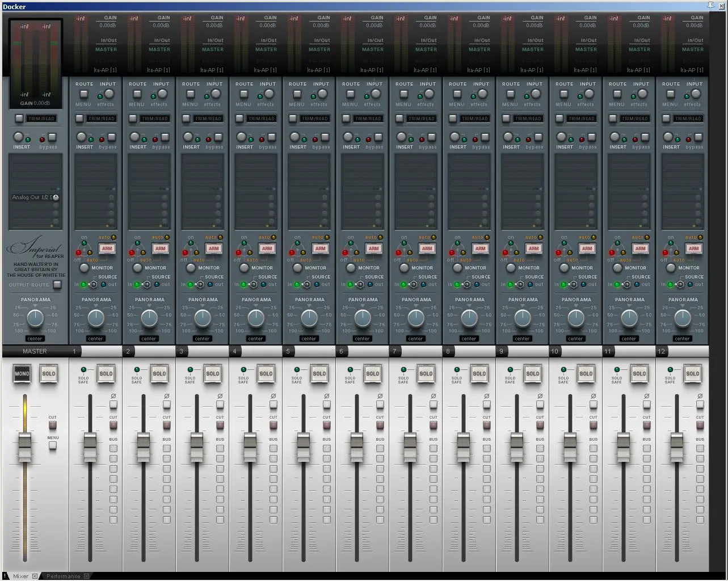Click the monitor knob on track 4
This screenshot has height=581, width=728.
[x=244, y=268]
